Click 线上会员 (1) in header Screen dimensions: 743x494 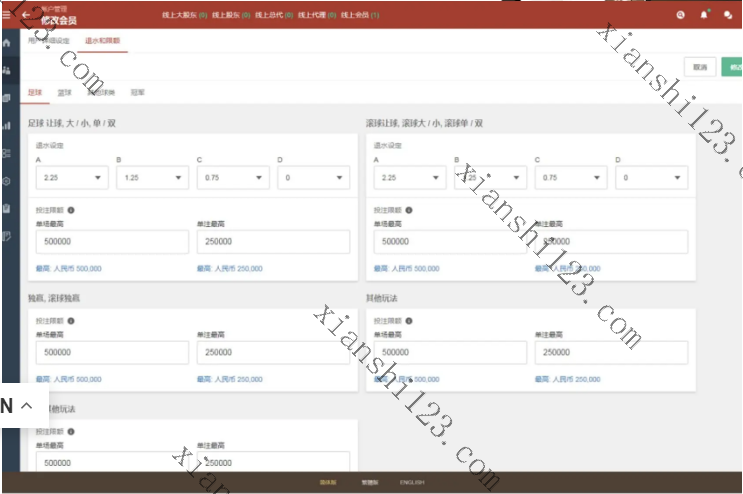[x=360, y=15]
